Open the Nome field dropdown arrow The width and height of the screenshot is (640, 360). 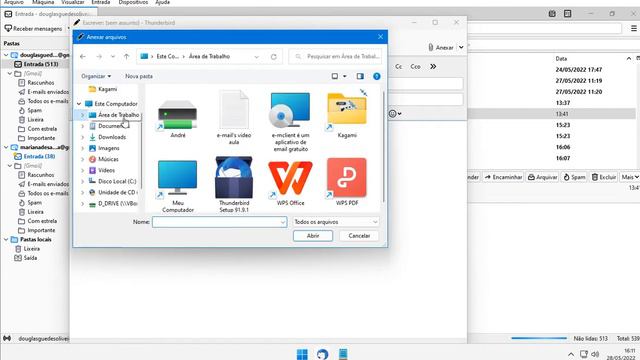point(282,222)
